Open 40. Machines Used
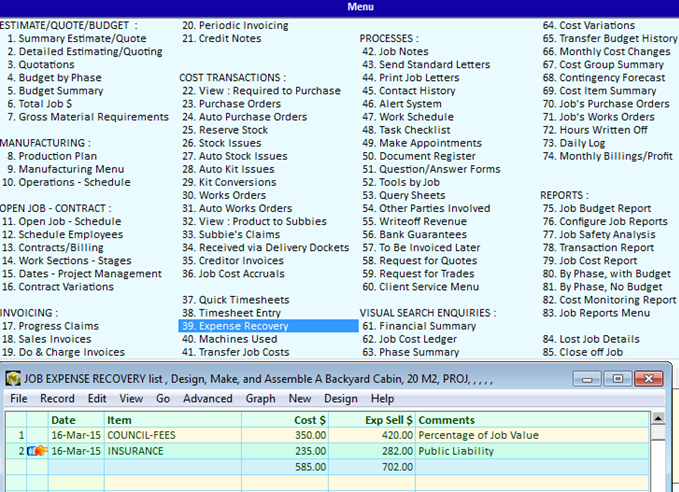The width and height of the screenshot is (679, 492). coord(230,339)
